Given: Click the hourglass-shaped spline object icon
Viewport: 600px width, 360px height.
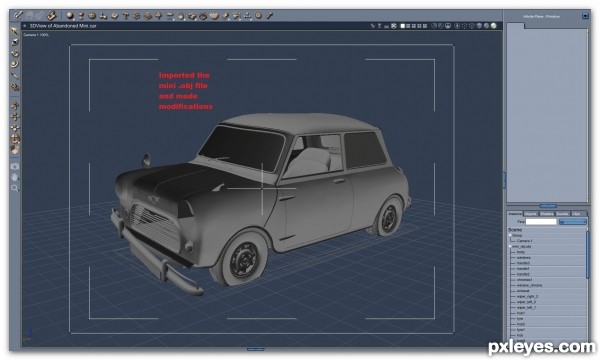Looking at the screenshot, I should [x=81, y=16].
